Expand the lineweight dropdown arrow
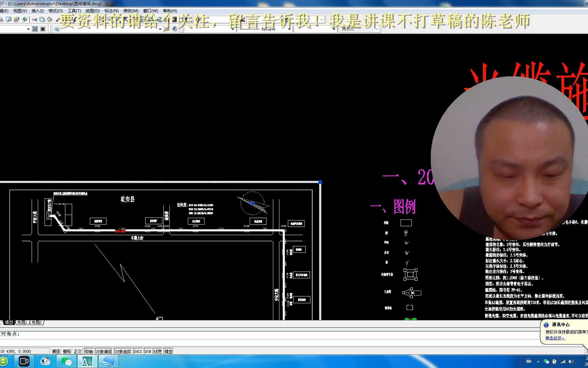 334,29
